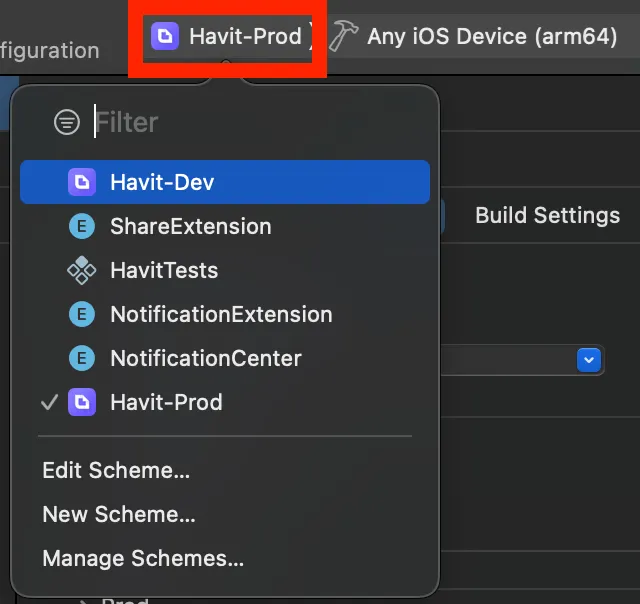Pick the NotificationExtension scheme
The height and width of the screenshot is (604, 640).
[x=221, y=314]
